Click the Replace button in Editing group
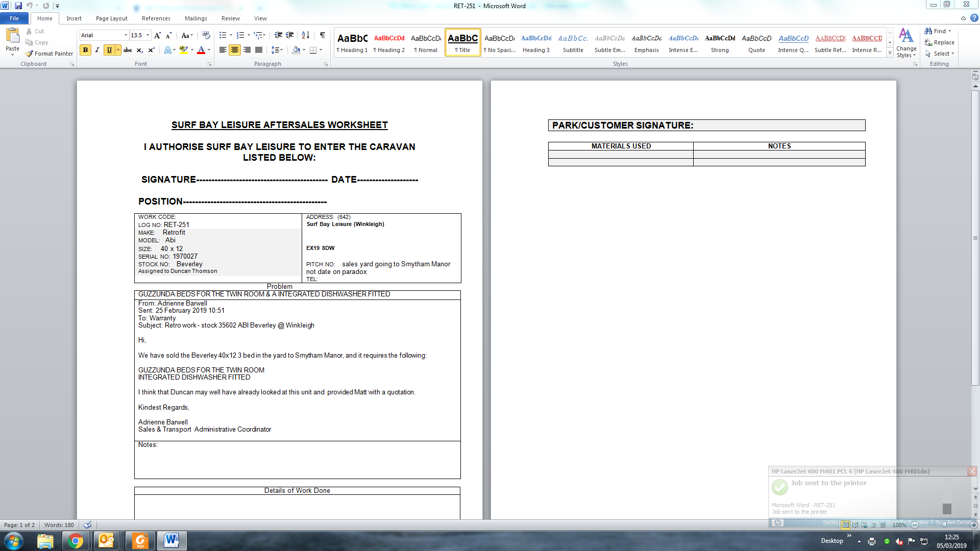This screenshot has width=980, height=551. [939, 42]
